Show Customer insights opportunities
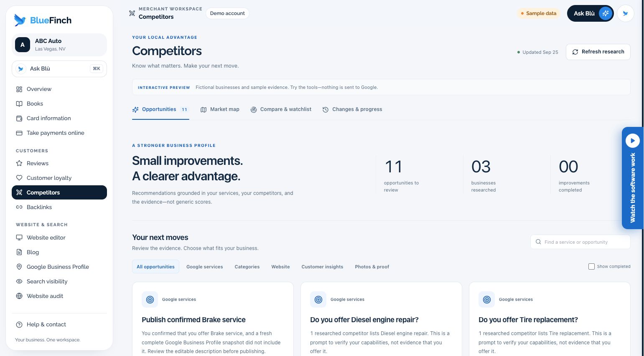Viewport: 644px width, 356px height. click(322, 267)
